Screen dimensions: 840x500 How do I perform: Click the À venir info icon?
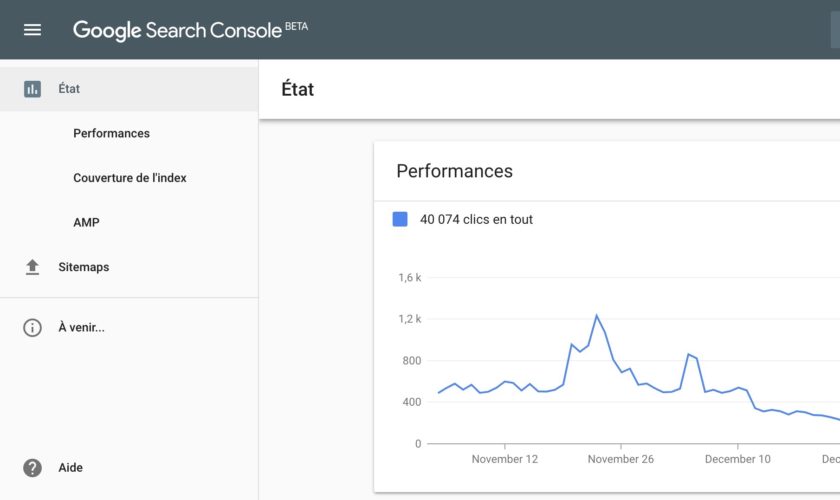[x=32, y=327]
